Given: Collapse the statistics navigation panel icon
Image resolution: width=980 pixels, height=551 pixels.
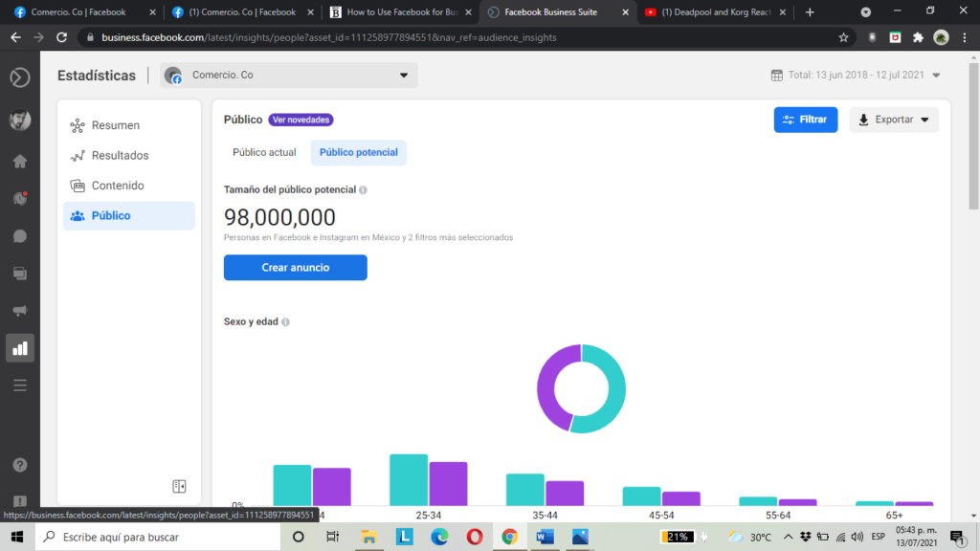Looking at the screenshot, I should [179, 486].
